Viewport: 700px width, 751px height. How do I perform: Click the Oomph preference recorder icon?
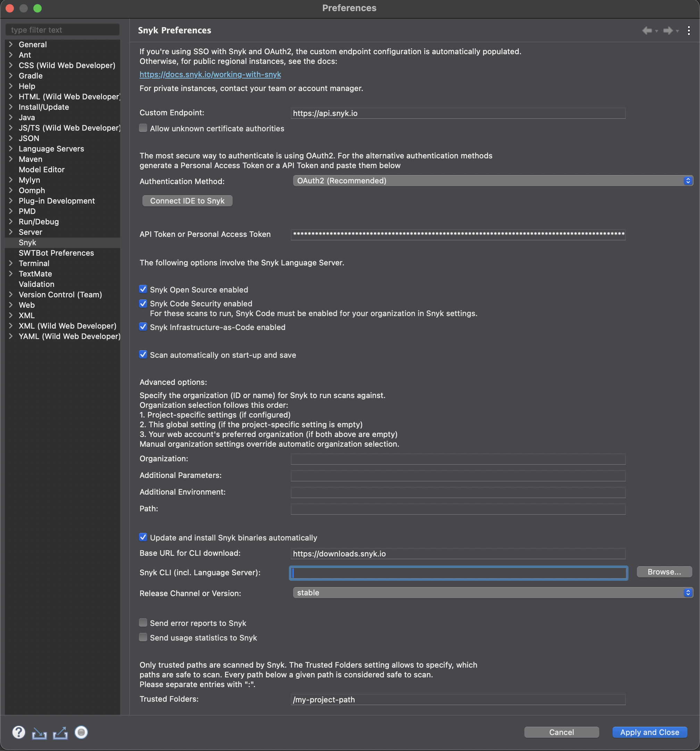click(x=81, y=732)
